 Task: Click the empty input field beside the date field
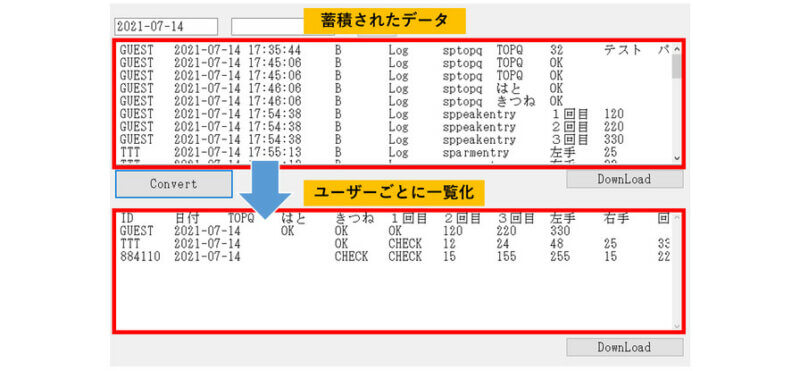pos(267,27)
